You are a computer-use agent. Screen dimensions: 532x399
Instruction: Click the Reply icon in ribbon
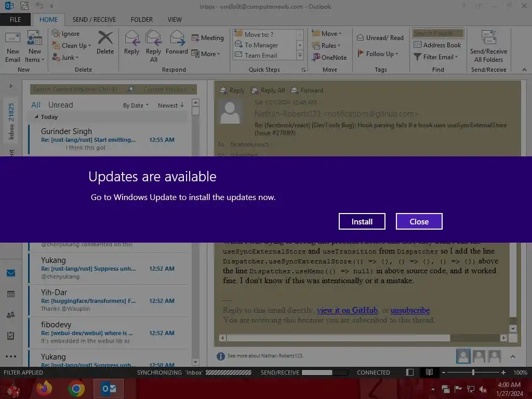tap(131, 38)
